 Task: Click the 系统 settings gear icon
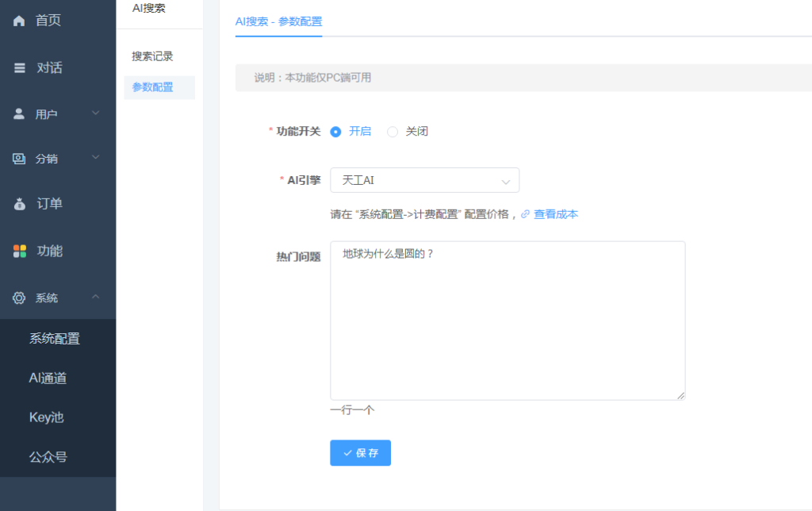point(18,297)
